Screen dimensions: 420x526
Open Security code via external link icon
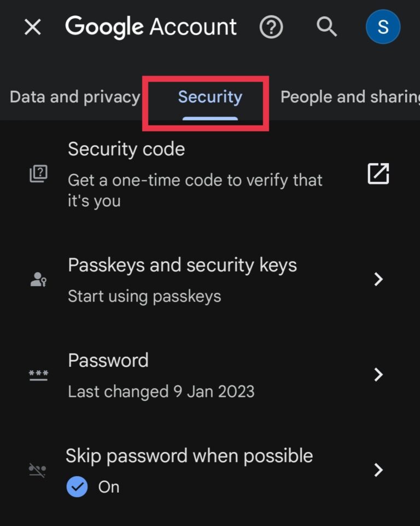click(x=377, y=174)
